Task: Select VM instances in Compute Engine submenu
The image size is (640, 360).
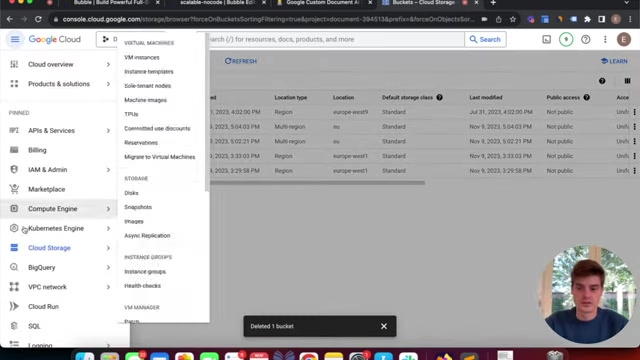Action: [x=142, y=58]
